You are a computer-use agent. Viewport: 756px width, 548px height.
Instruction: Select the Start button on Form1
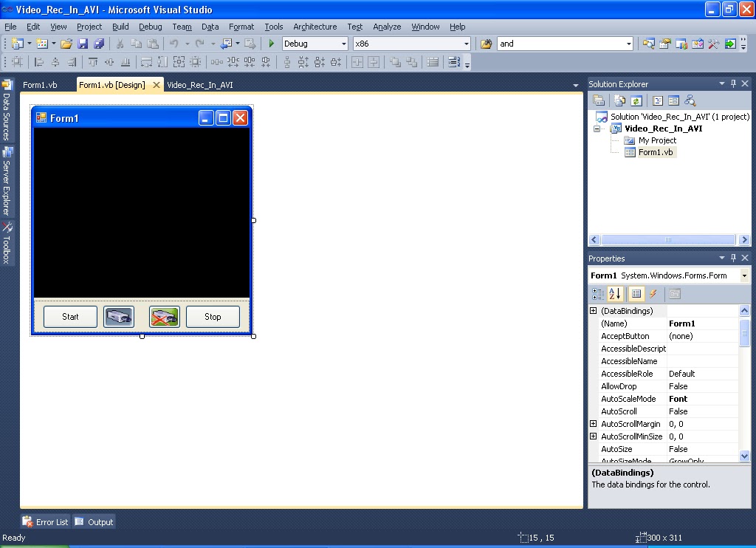pos(70,317)
